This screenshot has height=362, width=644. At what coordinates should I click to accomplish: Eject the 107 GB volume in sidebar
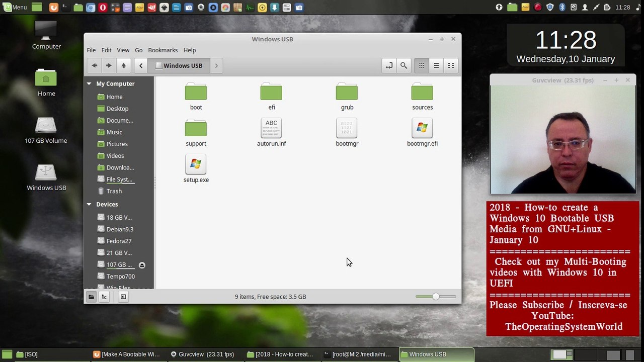[x=142, y=265]
